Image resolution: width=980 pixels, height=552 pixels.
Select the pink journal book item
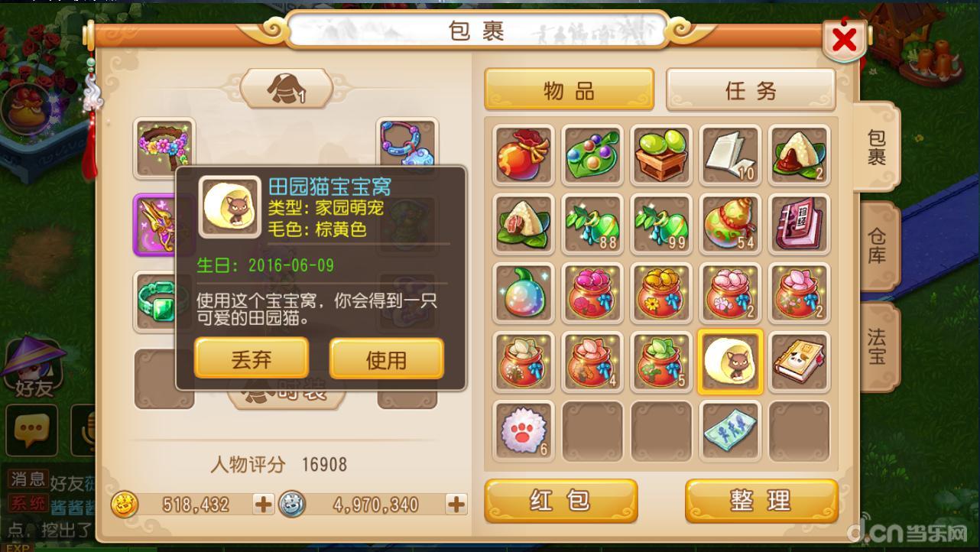799,225
